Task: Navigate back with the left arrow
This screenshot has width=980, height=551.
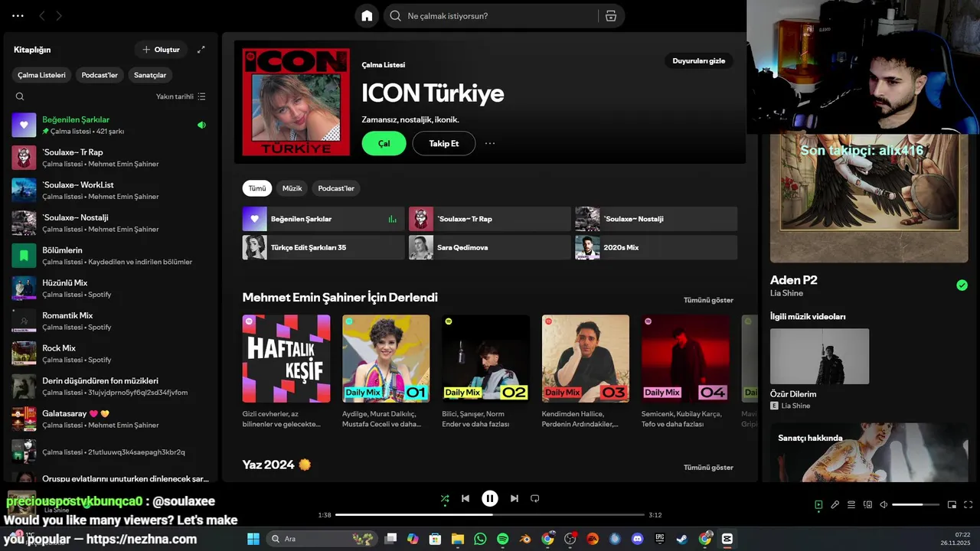Action: pos(42,15)
